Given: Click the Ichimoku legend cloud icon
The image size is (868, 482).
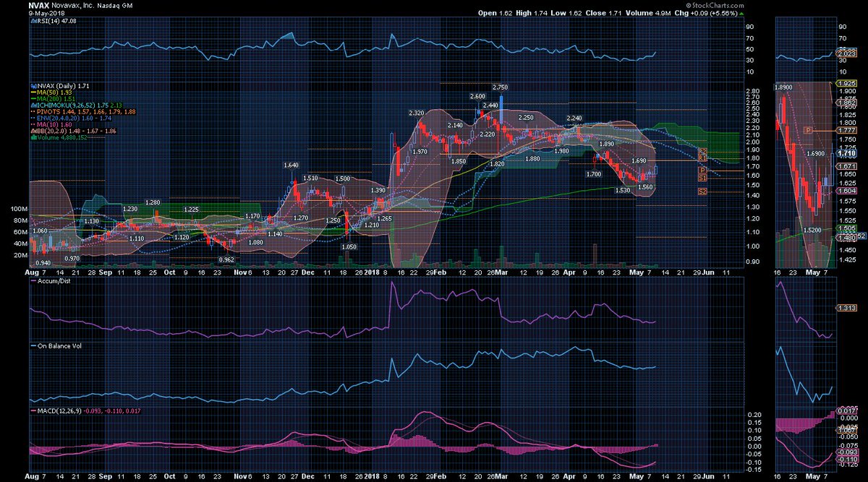Looking at the screenshot, I should coord(33,106).
